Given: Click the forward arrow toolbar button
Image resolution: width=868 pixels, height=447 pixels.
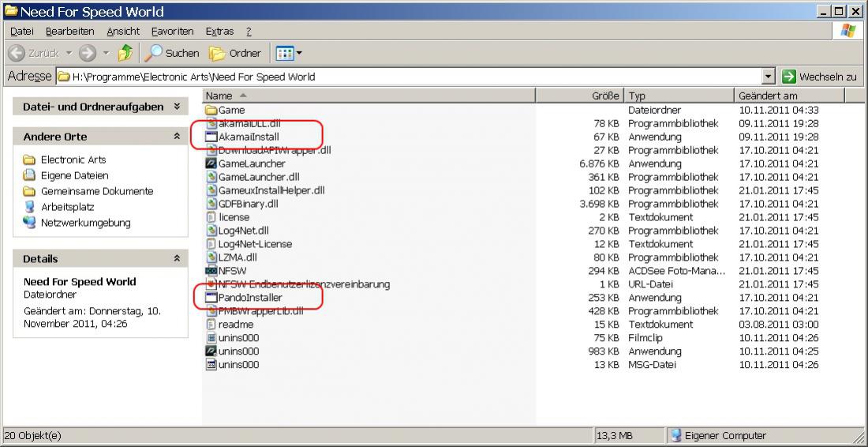Looking at the screenshot, I should 88,53.
